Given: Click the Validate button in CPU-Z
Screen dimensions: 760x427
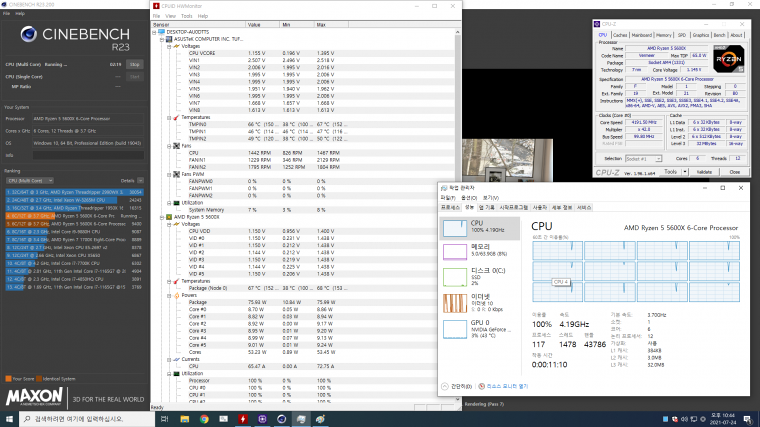Looking at the screenshot, I should [x=704, y=172].
